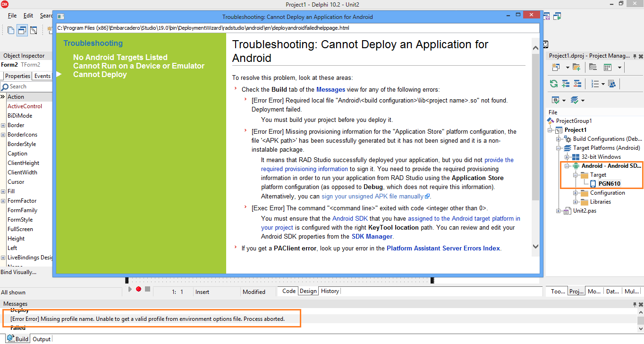Pin the Project Manager panel
644x344 pixels.
point(635,56)
